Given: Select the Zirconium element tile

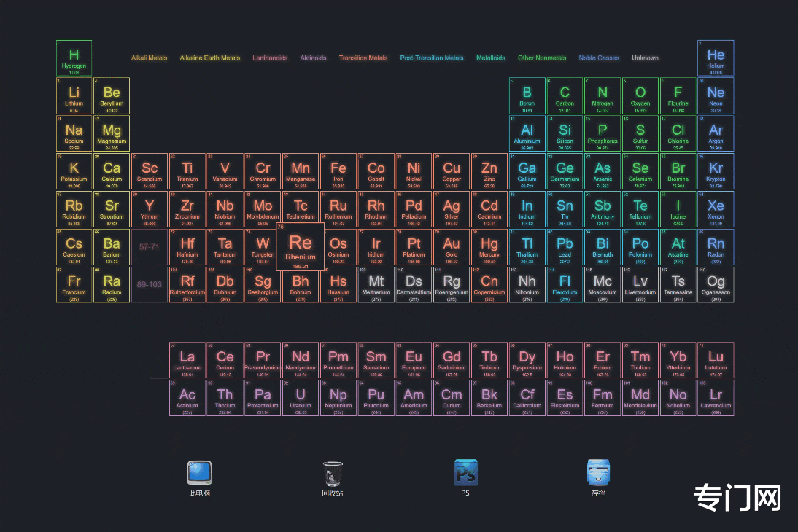Looking at the screenshot, I should click(x=187, y=209).
